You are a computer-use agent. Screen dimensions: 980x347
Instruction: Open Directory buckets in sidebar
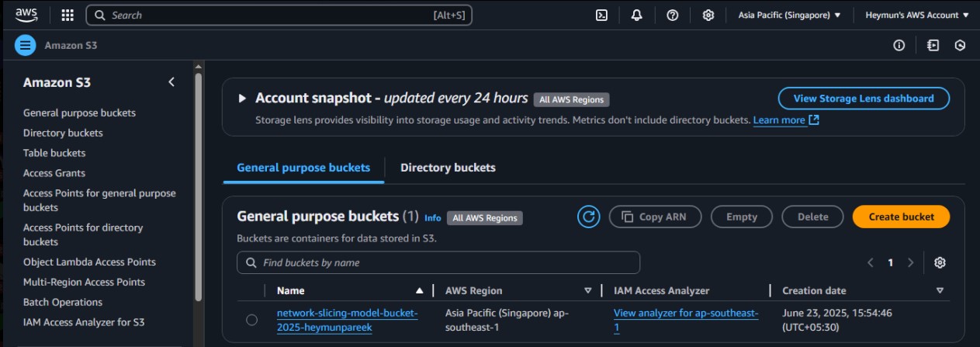click(63, 133)
